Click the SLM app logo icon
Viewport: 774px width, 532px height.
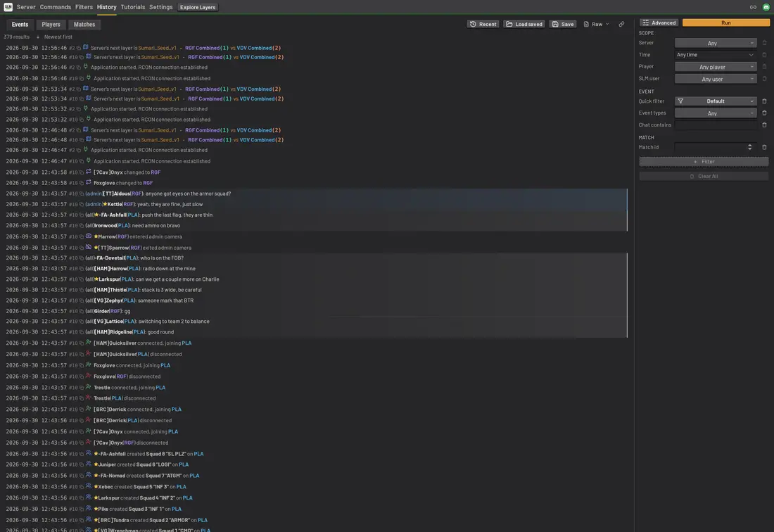[x=8, y=7]
